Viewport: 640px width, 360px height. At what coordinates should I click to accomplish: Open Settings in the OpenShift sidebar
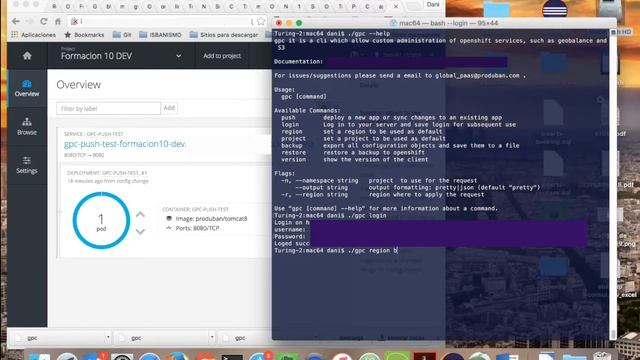coord(27,165)
